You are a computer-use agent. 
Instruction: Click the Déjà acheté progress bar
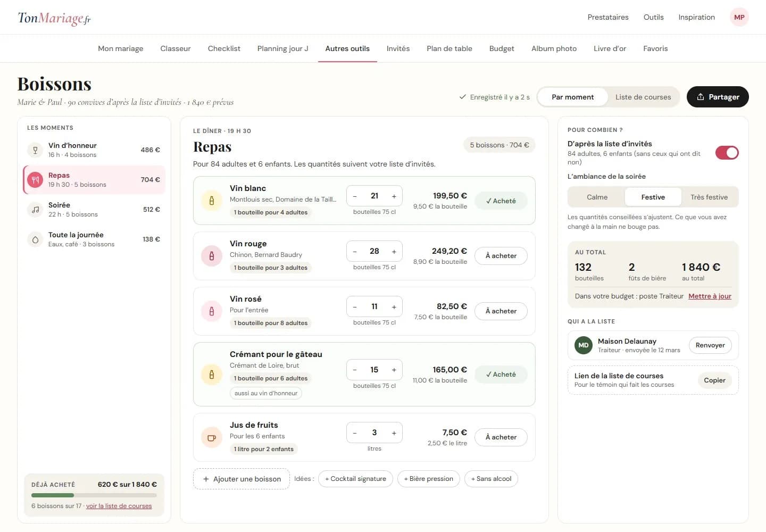click(94, 495)
